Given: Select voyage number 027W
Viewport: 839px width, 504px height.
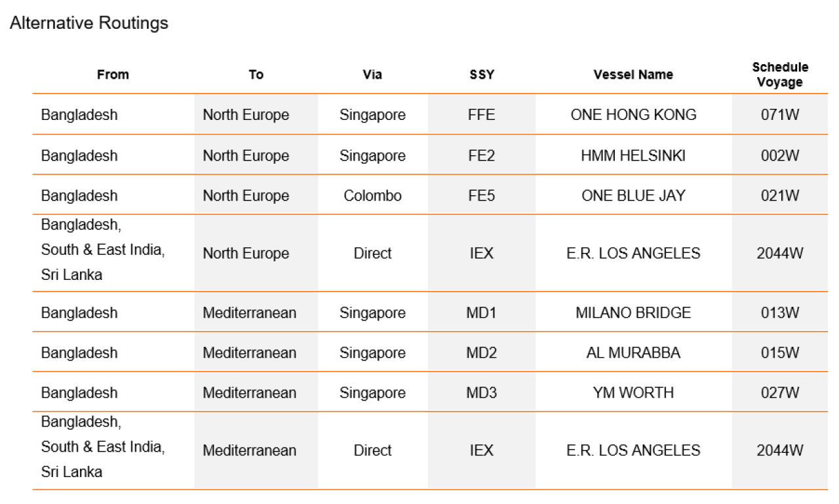Looking at the screenshot, I should pos(780,393).
